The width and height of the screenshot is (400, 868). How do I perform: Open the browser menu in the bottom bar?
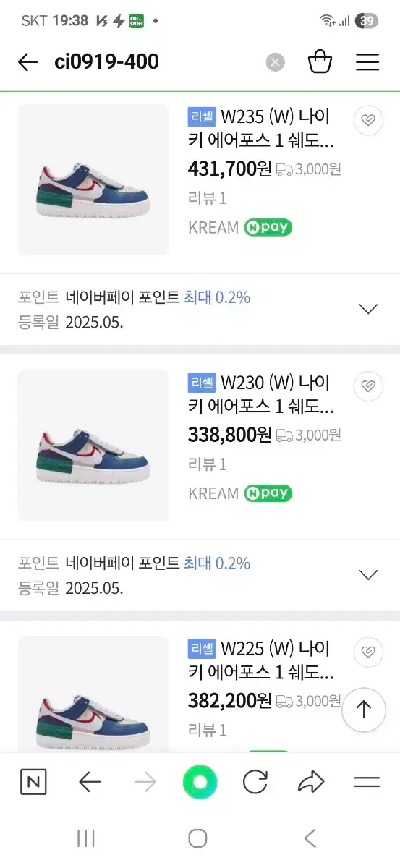367,782
